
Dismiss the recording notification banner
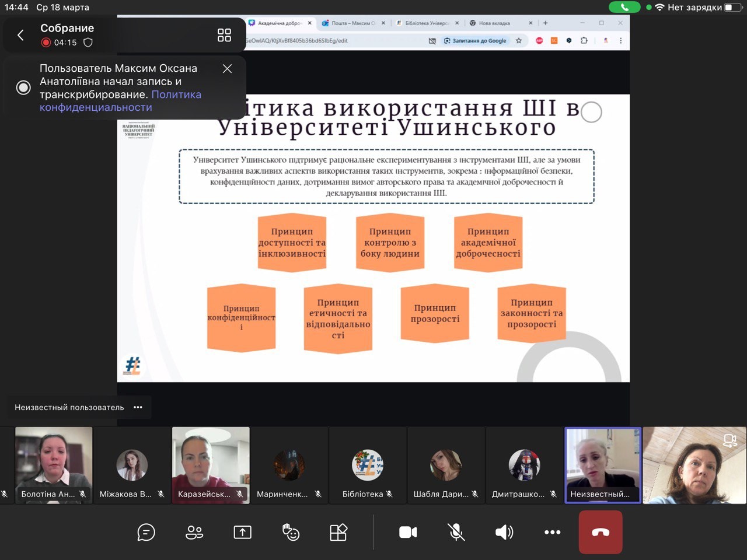[x=227, y=69]
